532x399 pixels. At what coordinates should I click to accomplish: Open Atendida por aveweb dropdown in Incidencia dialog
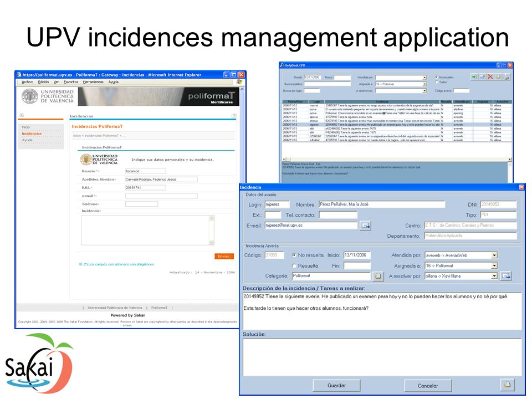coord(494,255)
